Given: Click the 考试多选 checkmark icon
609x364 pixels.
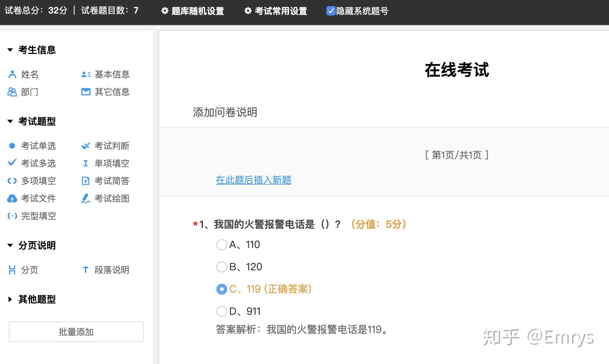Looking at the screenshot, I should (12, 163).
